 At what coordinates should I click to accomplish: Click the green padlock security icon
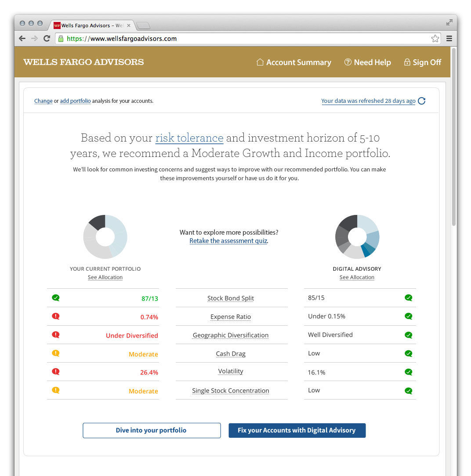pyautogui.click(x=61, y=39)
